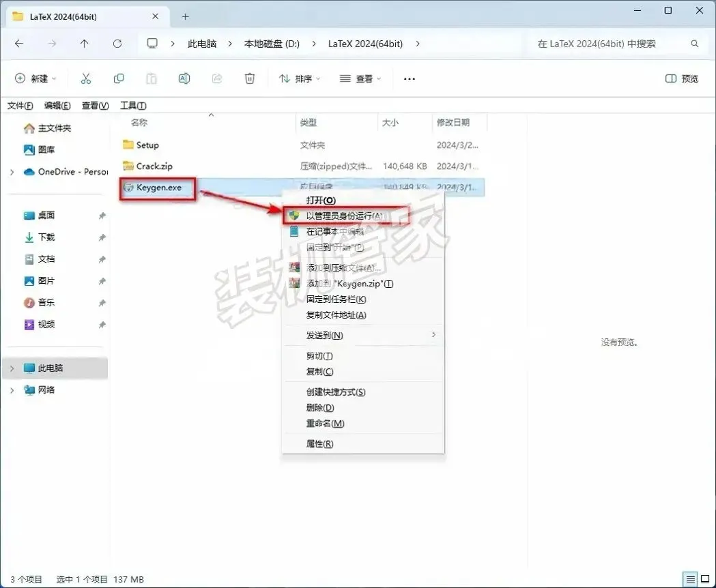Image resolution: width=716 pixels, height=588 pixels.
Task: Refresh the current folder view
Action: pos(117,44)
